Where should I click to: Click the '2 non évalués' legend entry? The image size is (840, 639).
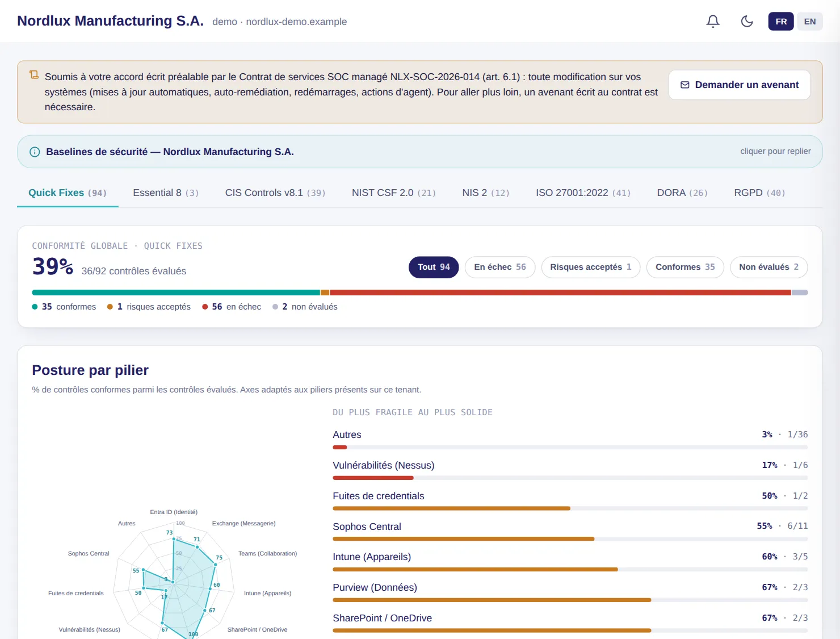pos(305,307)
